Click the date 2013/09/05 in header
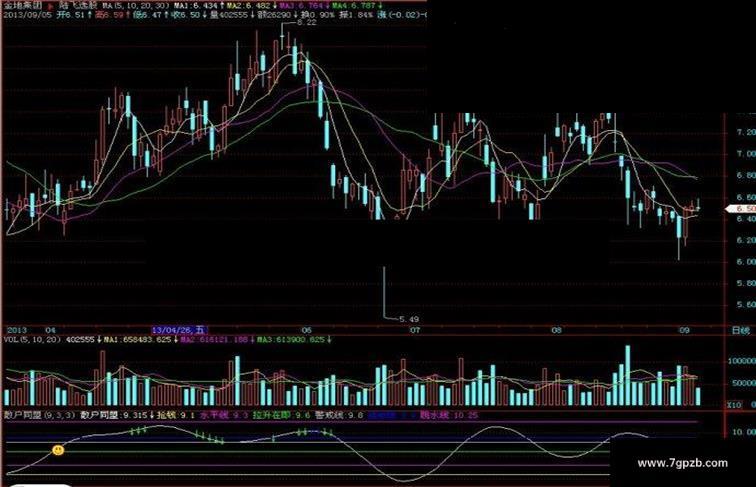This screenshot has height=487, width=756. (27, 15)
